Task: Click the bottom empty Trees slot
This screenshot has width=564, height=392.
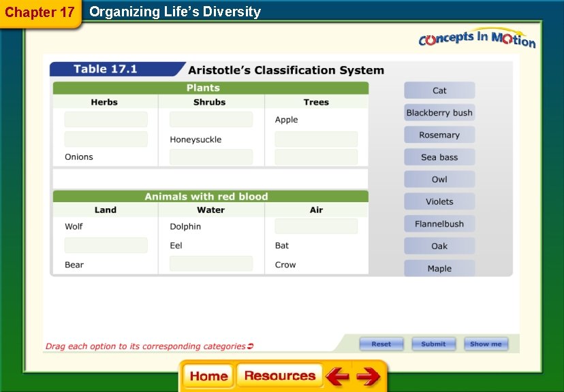Action: [316, 157]
